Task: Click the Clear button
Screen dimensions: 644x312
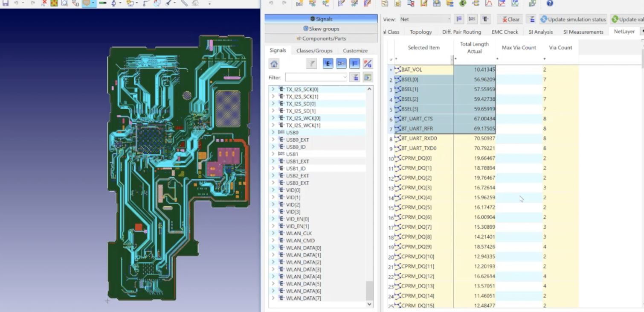Action: 511,19
